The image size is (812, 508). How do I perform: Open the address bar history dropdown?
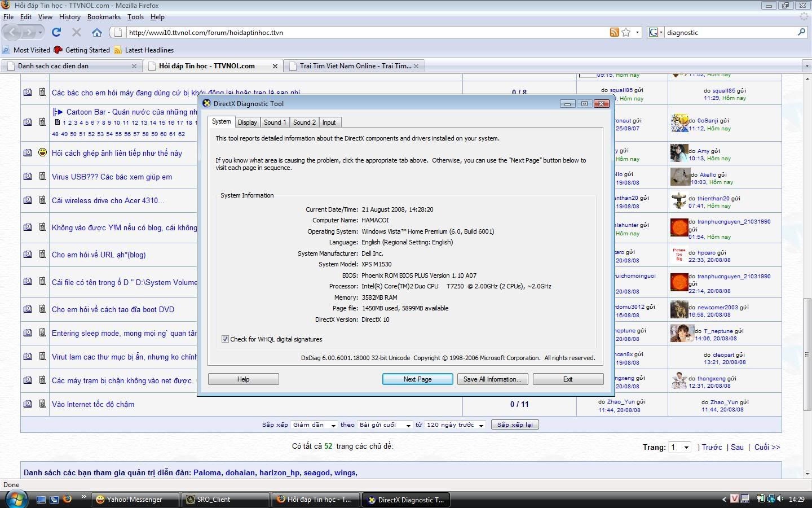pos(638,32)
